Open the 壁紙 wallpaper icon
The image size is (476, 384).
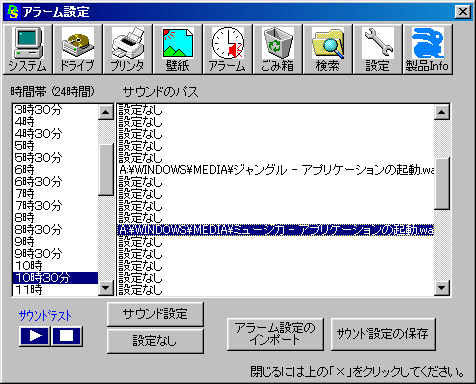(178, 49)
